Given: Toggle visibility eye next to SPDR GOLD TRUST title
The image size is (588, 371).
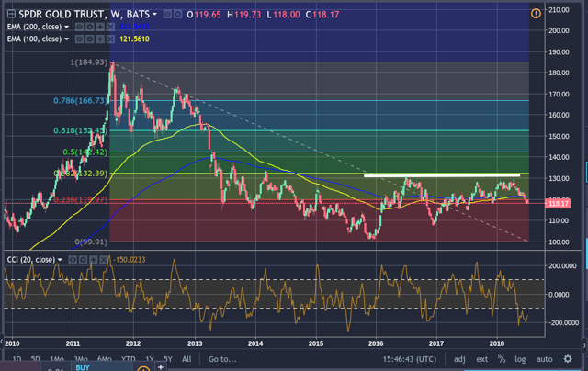Looking at the screenshot, I should pos(167,15).
